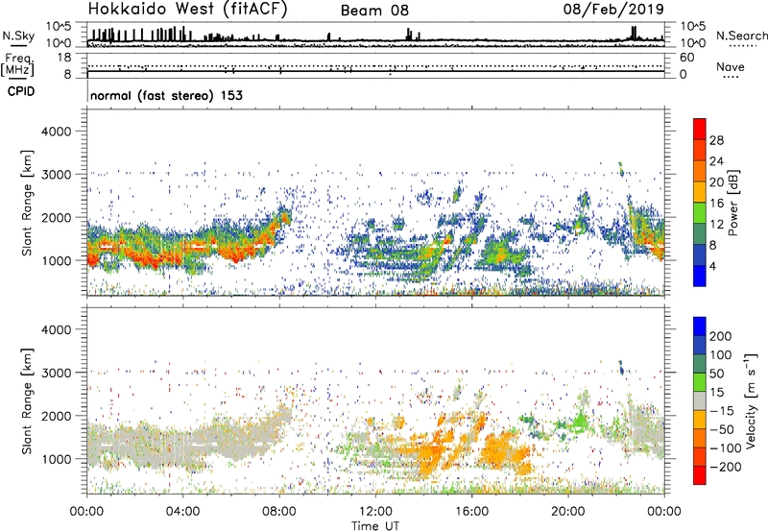Click the red top segment of power colorbar
This screenshot has height=532, width=768.
(x=700, y=130)
